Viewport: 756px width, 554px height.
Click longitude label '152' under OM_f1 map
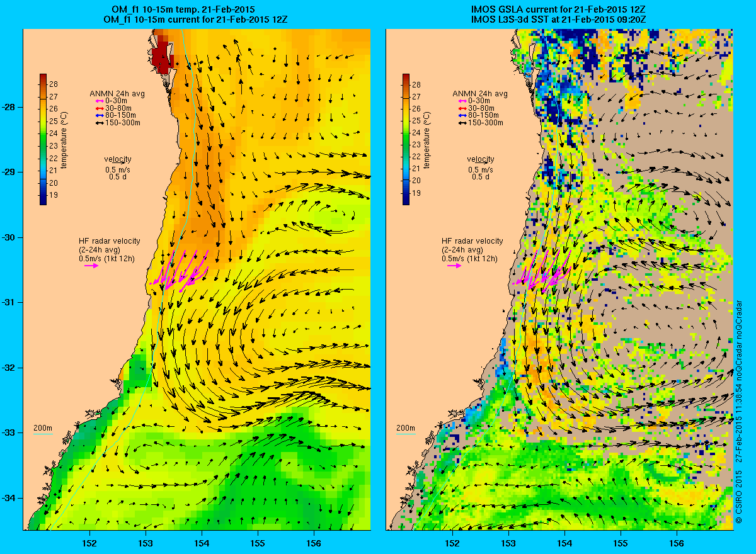point(89,543)
